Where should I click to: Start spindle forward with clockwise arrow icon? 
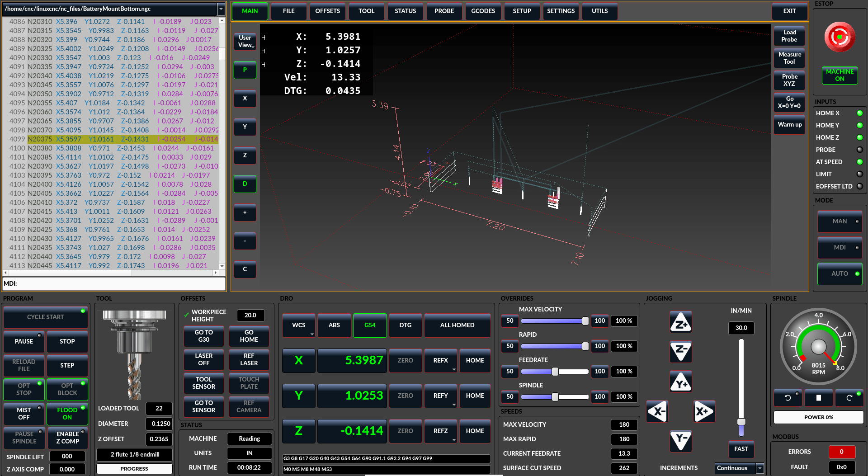(x=849, y=398)
